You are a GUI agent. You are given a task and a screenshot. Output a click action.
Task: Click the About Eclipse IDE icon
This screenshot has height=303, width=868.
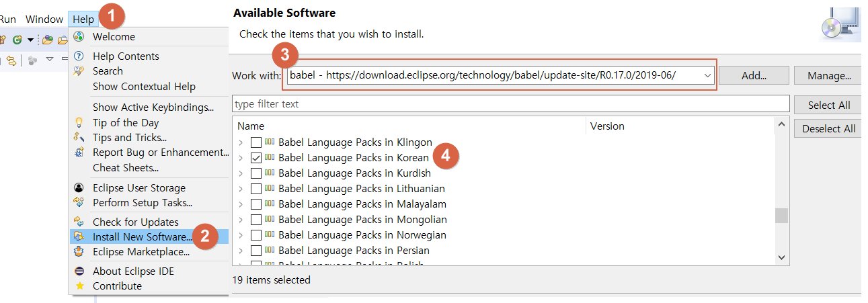(x=79, y=271)
